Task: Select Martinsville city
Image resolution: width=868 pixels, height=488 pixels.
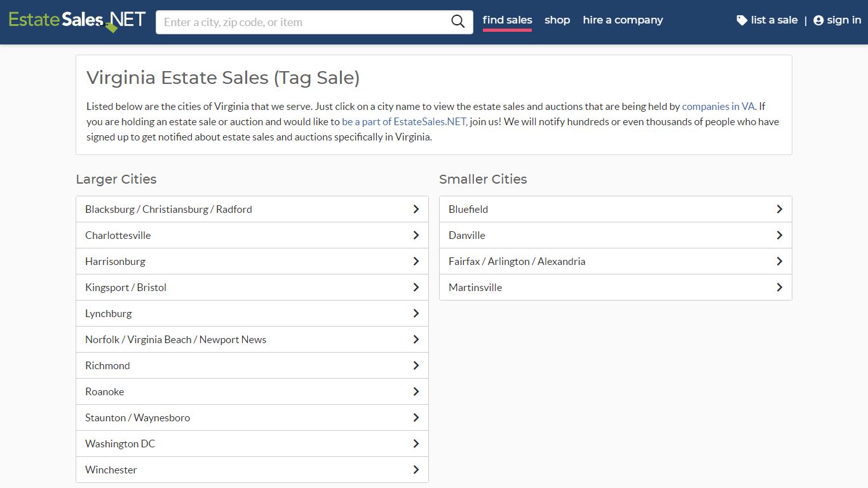Action: point(616,287)
